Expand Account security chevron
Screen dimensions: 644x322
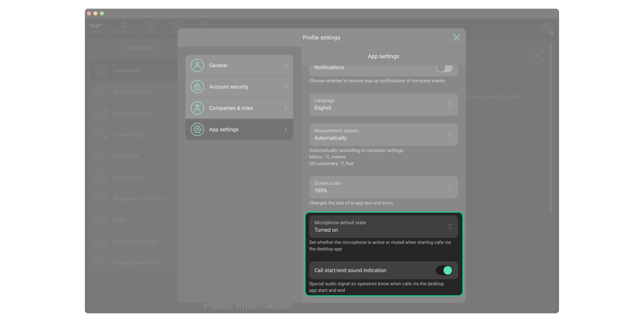(286, 87)
